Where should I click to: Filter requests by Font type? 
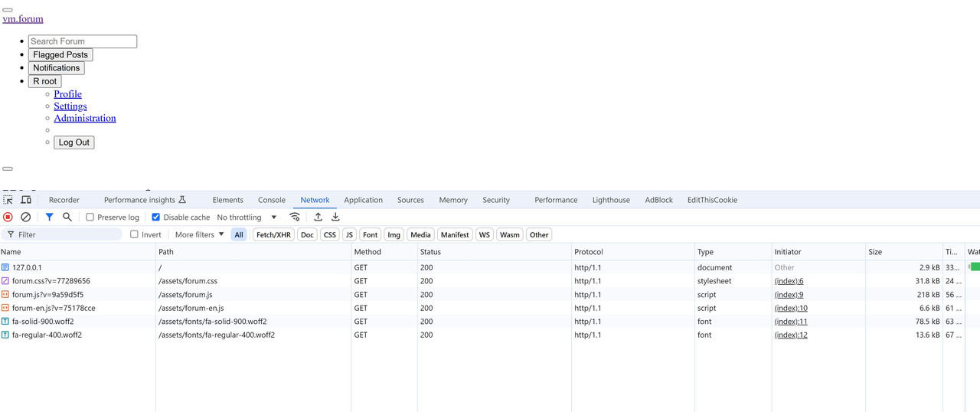click(x=371, y=234)
